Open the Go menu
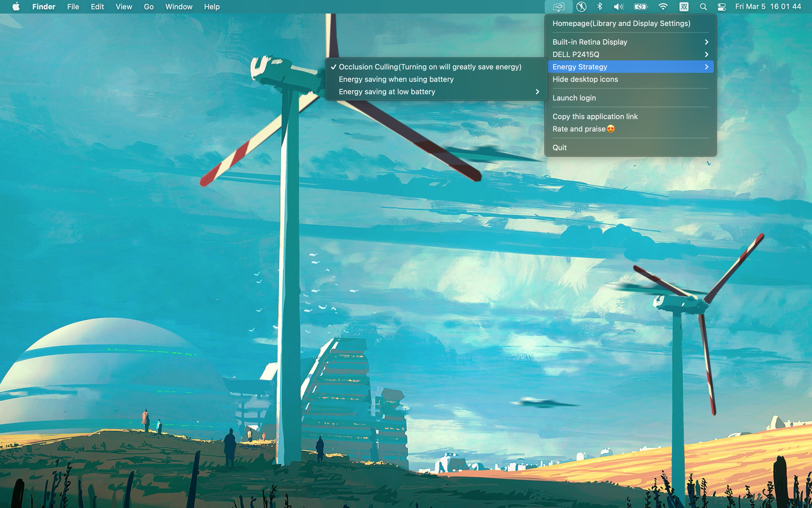This screenshot has height=508, width=812. pyautogui.click(x=149, y=7)
